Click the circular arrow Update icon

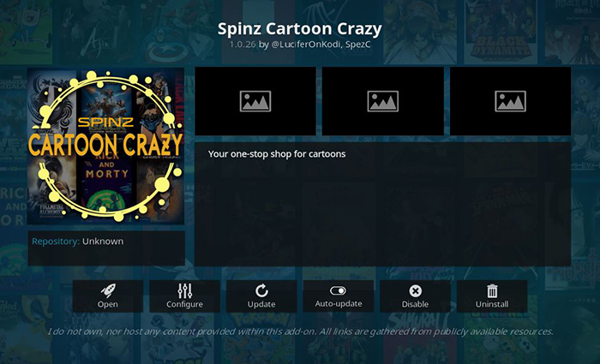pos(261,291)
